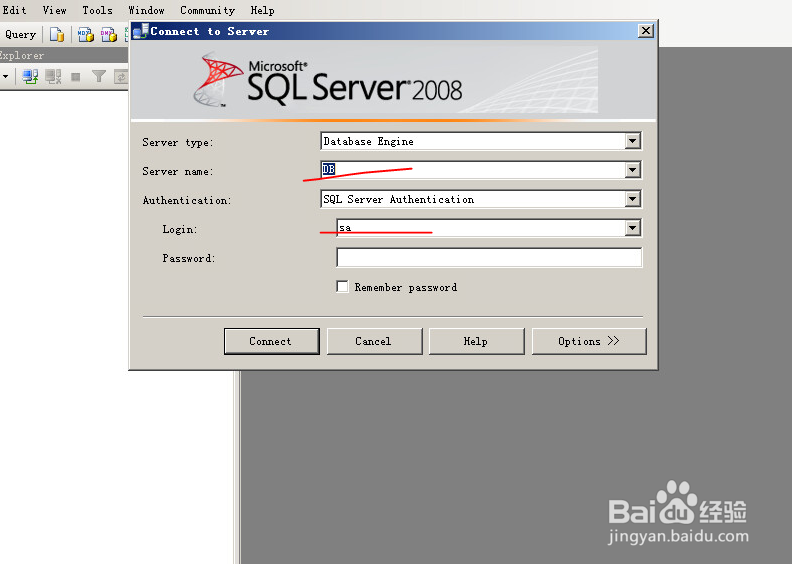The height and width of the screenshot is (564, 792).
Task: Click the Analysis Services MDX Query icon
Action: click(85, 34)
